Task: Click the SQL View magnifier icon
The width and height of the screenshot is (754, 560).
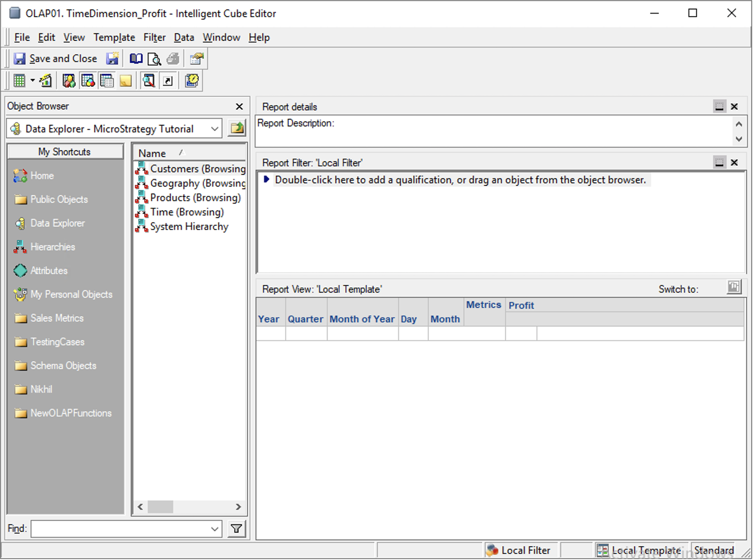Action: [x=149, y=80]
